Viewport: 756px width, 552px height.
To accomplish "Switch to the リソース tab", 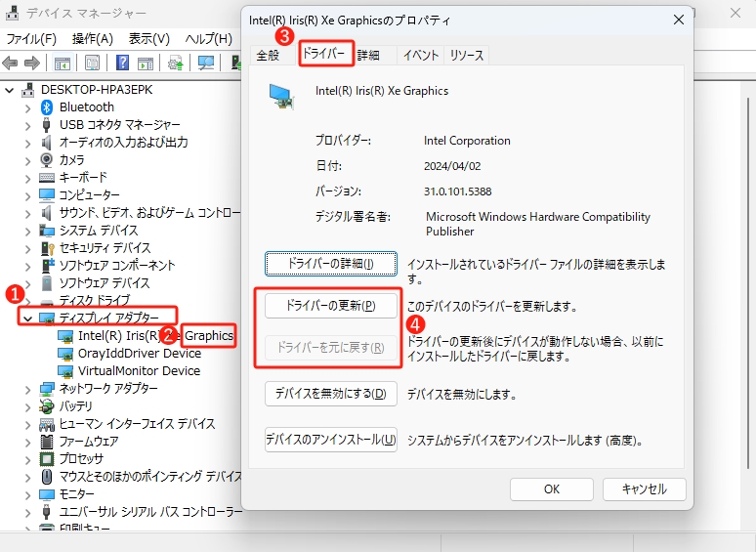I will click(467, 55).
